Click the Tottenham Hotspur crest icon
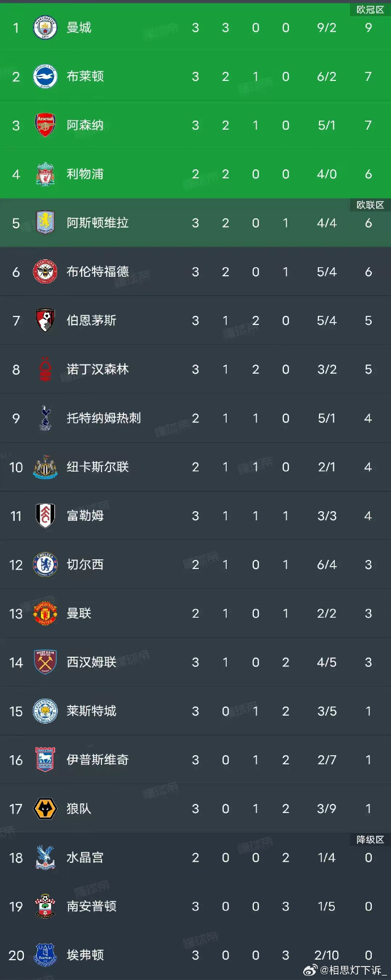 (x=45, y=418)
